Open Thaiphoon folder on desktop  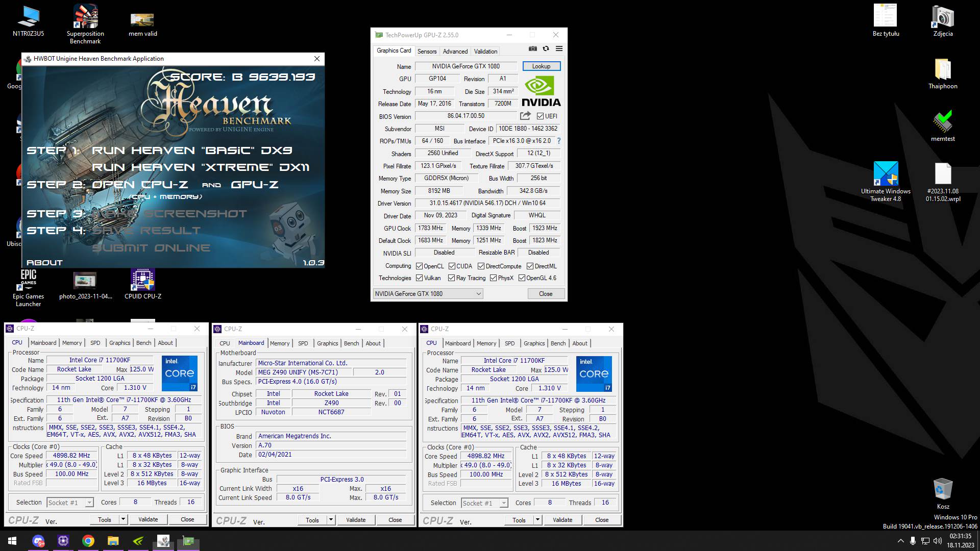pyautogui.click(x=943, y=74)
